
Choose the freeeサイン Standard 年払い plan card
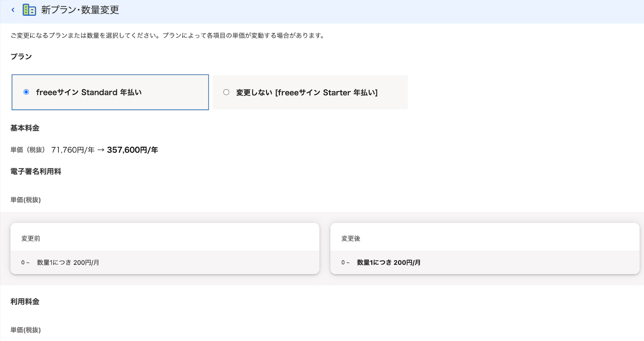[x=110, y=92]
